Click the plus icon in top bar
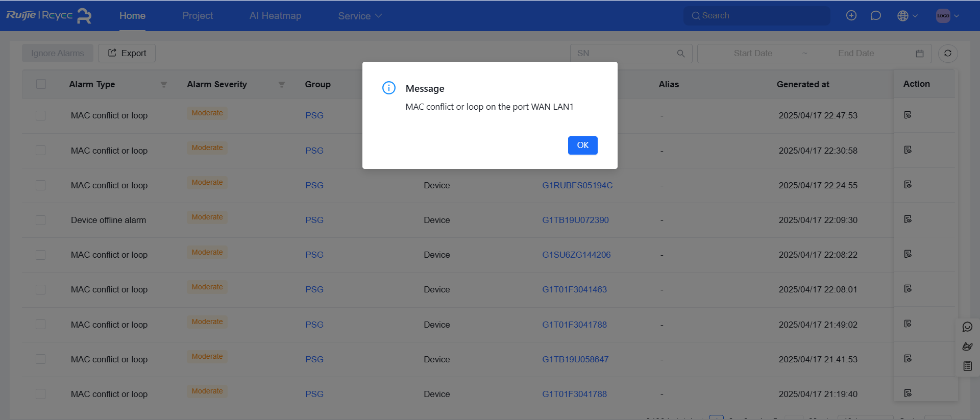This screenshot has height=420, width=980. (851, 16)
